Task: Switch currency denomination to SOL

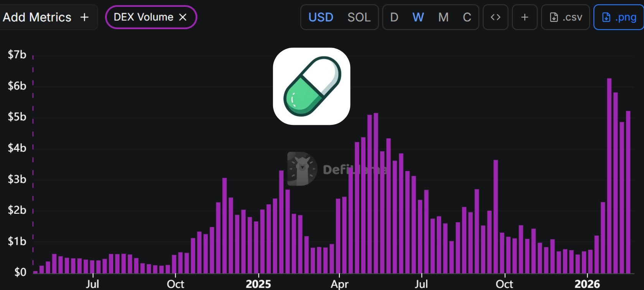Action: 359,17
